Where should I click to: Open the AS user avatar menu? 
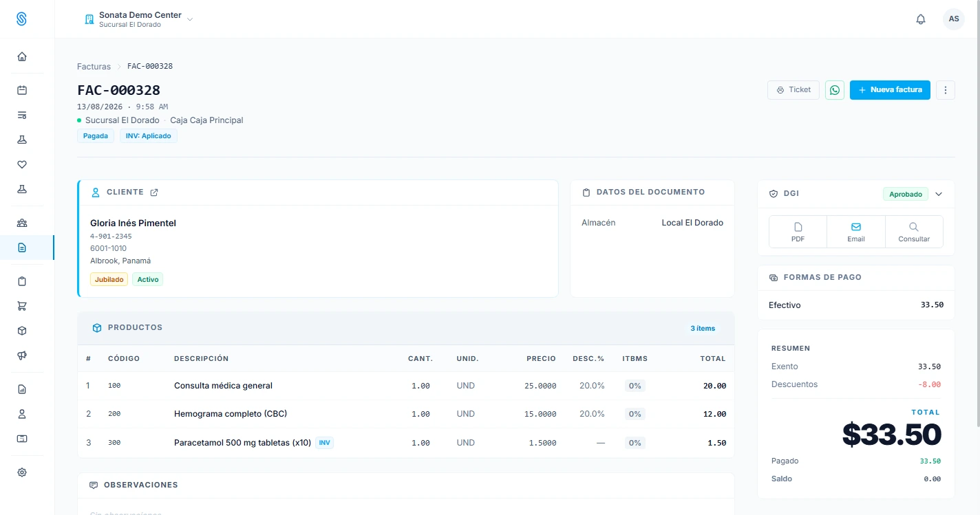(x=954, y=19)
